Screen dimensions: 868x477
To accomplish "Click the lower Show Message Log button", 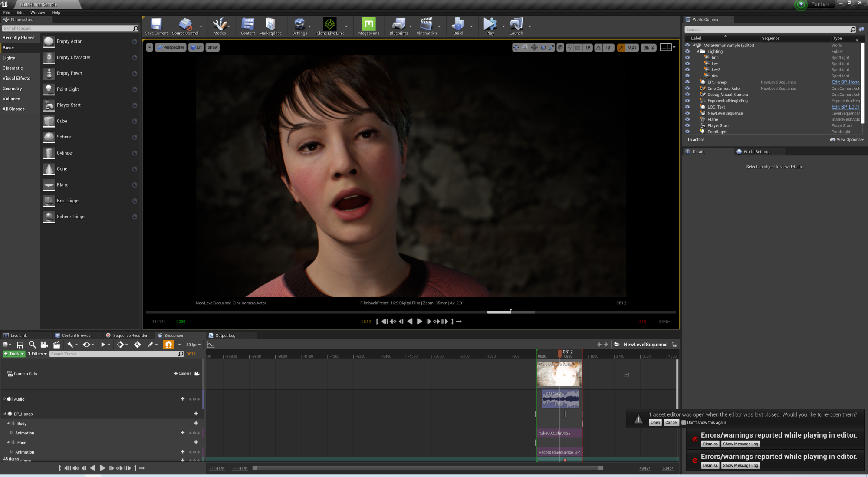I will pos(740,466).
